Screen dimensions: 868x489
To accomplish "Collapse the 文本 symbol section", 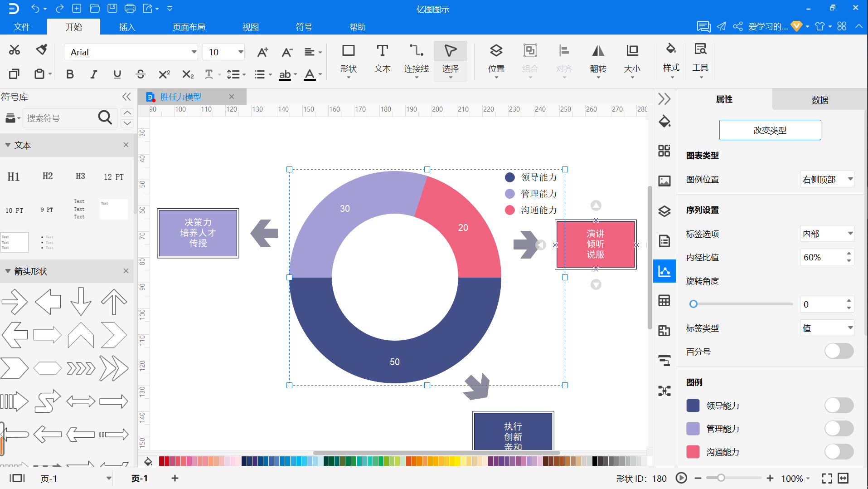I will [8, 145].
